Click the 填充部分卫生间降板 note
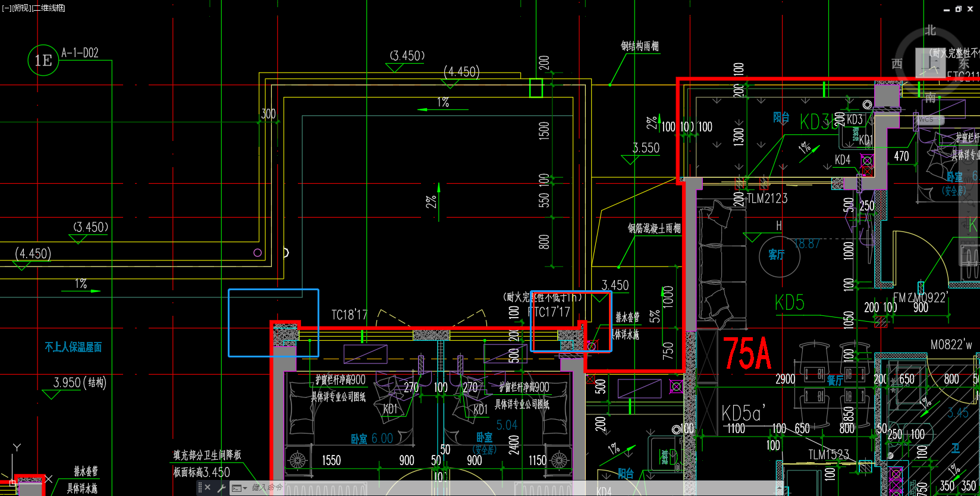This screenshot has width=980, height=496. [x=208, y=455]
